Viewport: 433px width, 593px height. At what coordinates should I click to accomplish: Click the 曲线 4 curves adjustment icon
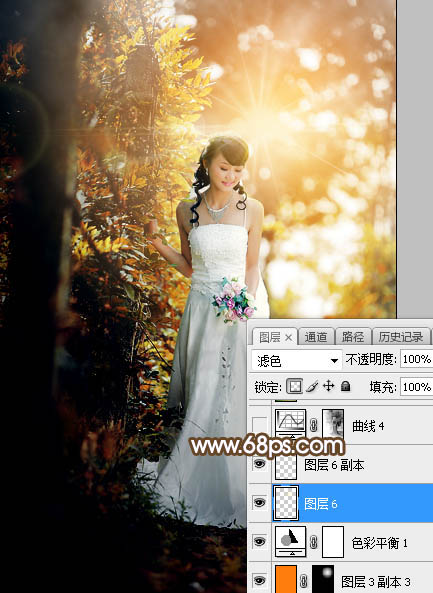click(290, 424)
